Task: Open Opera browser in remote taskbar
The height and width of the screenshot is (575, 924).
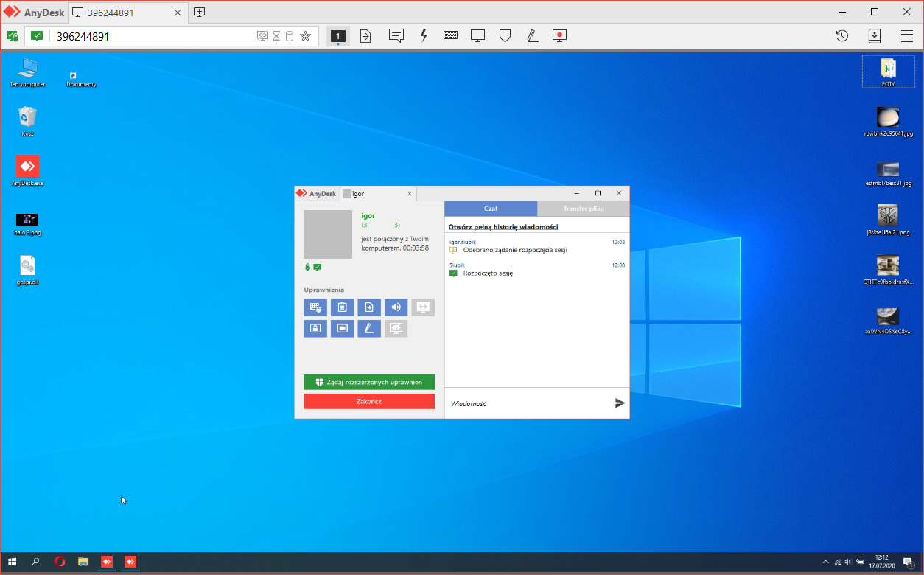Action: [60, 561]
